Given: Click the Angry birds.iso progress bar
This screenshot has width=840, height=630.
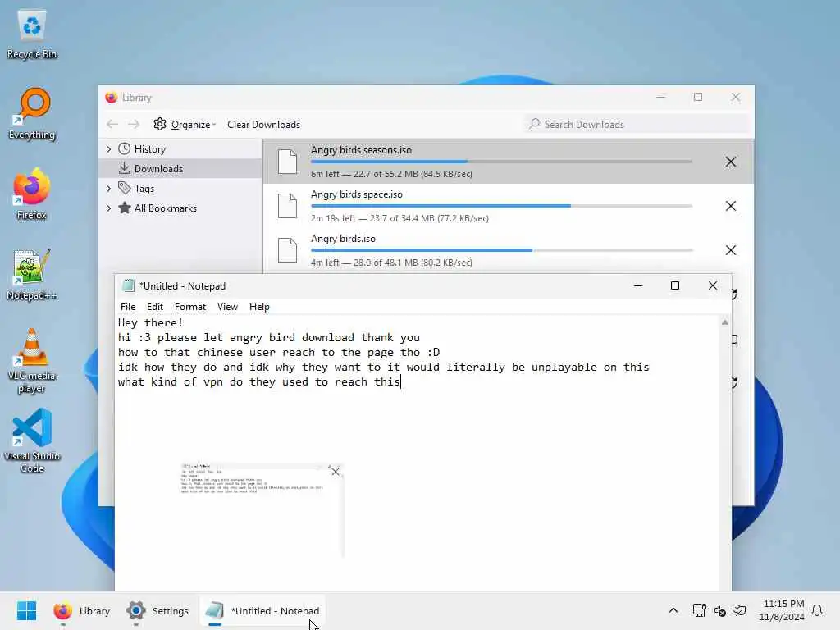Looking at the screenshot, I should [x=501, y=250].
